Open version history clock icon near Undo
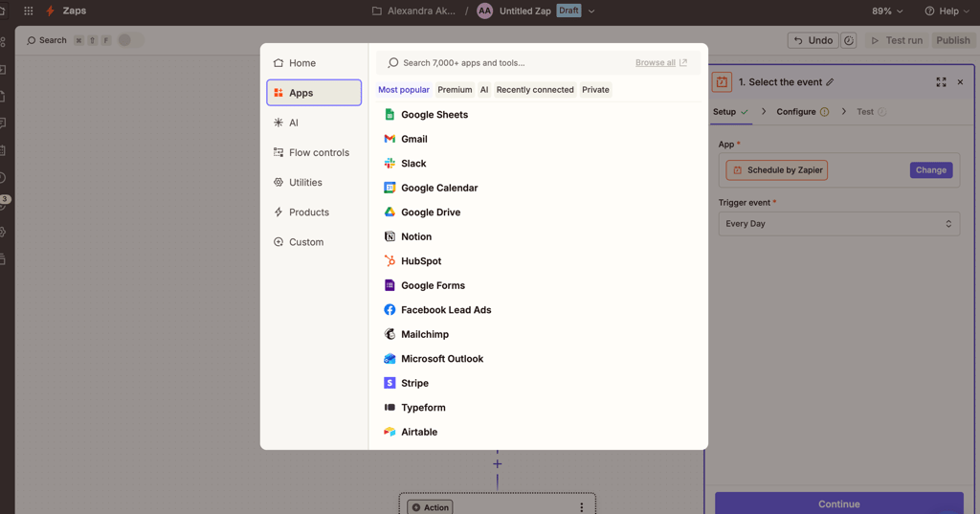Screen dimensions: 980x514 (x=848, y=40)
